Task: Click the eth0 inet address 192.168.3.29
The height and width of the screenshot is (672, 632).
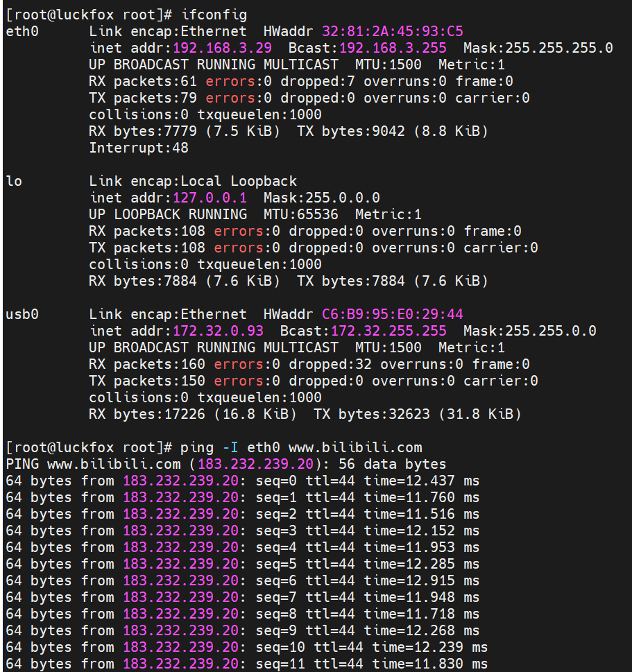Action: pos(222,48)
